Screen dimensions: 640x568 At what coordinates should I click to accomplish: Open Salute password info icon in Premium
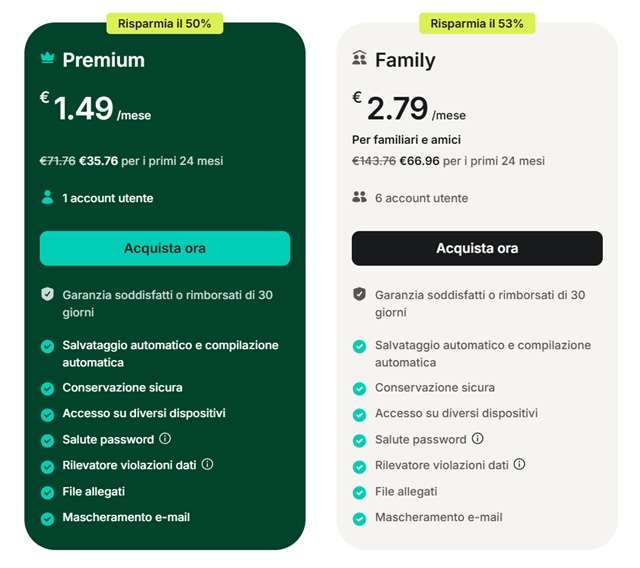coord(165,438)
